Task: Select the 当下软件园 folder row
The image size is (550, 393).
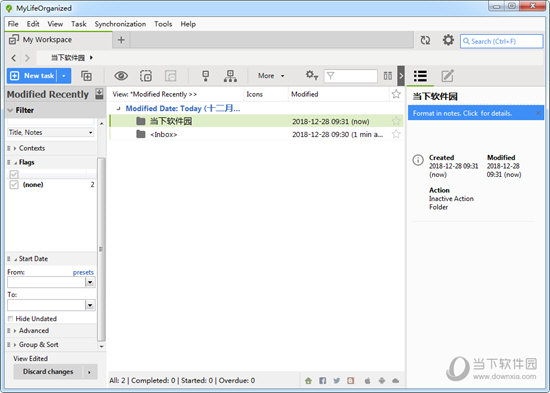Action: pyautogui.click(x=256, y=121)
